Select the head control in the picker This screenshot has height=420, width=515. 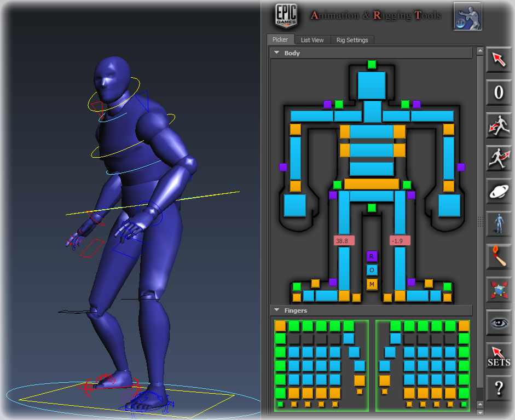(372, 85)
